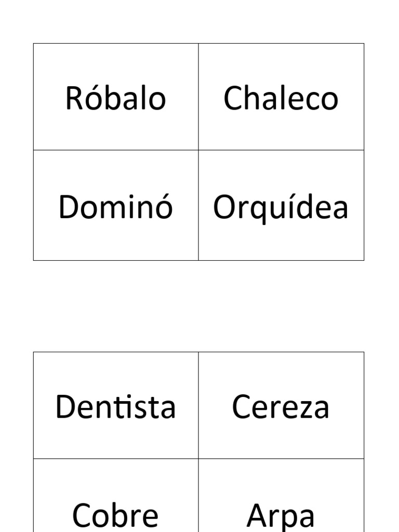Viewport: 399px width, 532px height.
Task: Click the divider between Róbalo and Chaleco
Action: tap(198, 97)
